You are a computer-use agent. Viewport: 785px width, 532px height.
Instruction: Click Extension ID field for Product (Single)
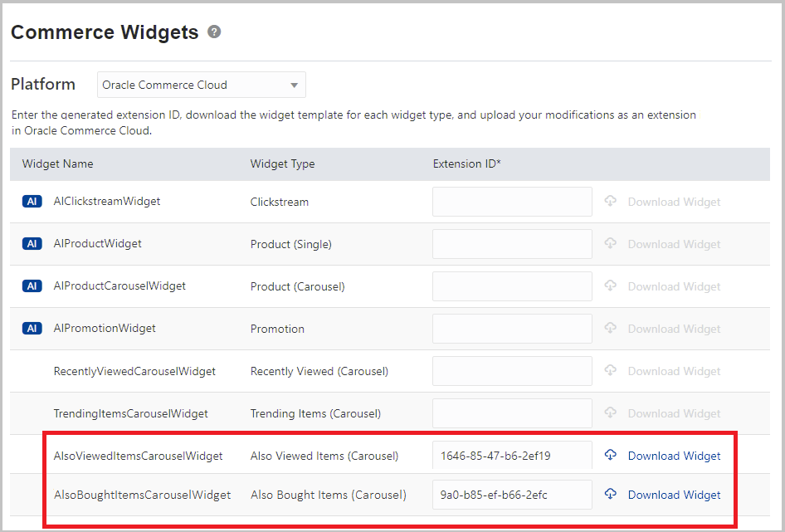coord(512,244)
